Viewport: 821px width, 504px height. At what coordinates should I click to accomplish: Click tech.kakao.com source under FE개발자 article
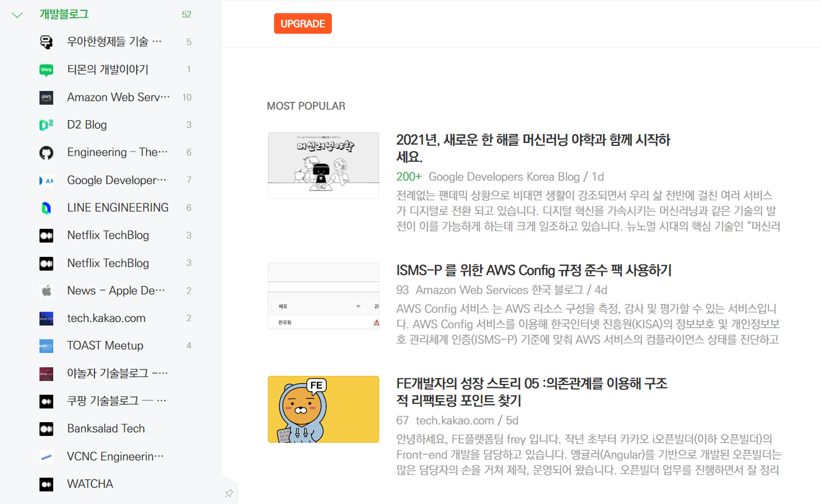coord(455,420)
